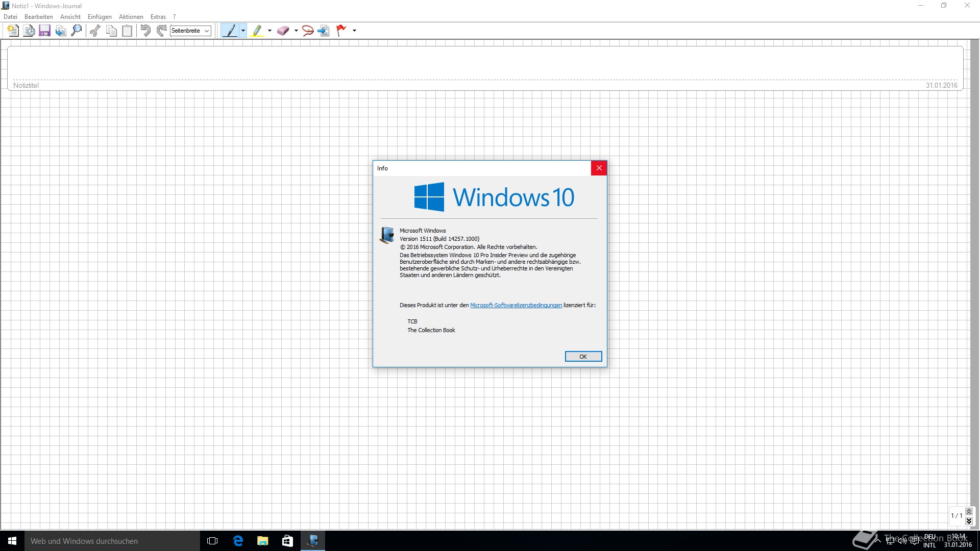Open the Datei menu
The image size is (980, 551).
pos(10,17)
